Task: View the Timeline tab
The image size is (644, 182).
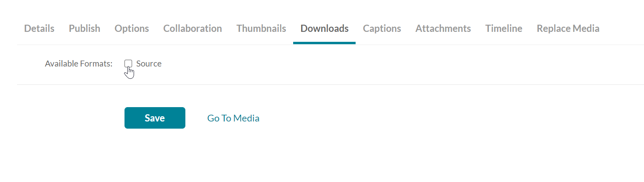Action: click(504, 28)
